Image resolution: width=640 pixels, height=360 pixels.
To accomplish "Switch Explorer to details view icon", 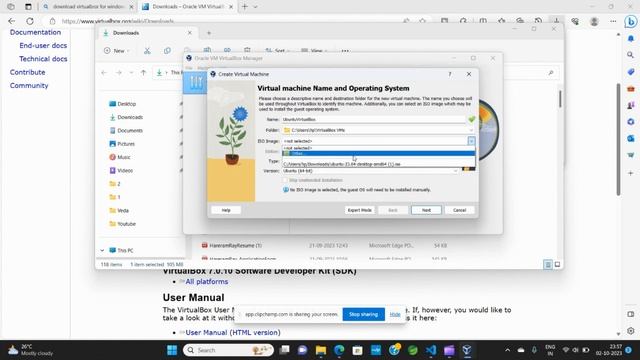I will tap(548, 264).
